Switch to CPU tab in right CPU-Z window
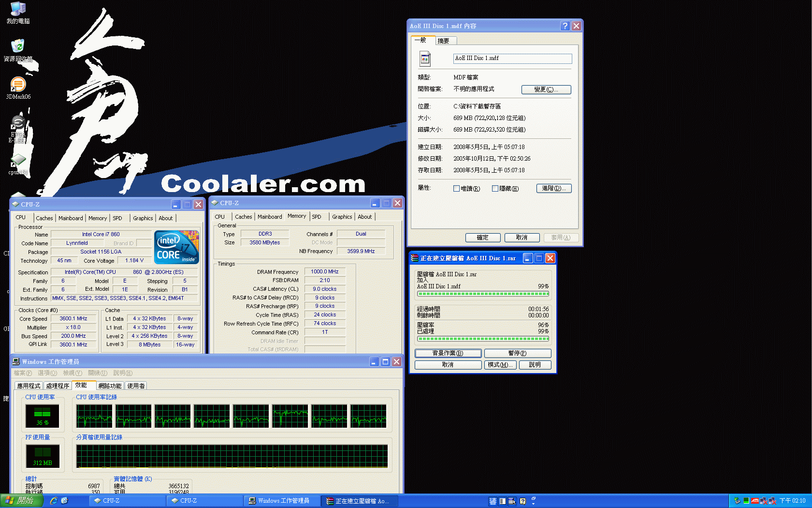Viewport: 812px width, 508px height. point(220,217)
